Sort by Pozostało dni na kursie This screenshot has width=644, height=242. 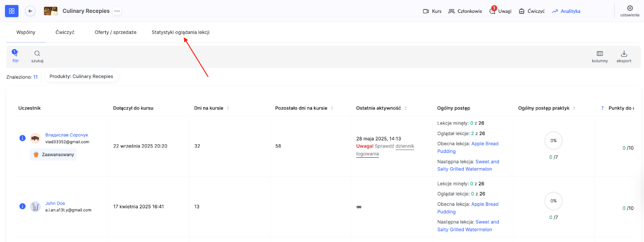(332, 108)
